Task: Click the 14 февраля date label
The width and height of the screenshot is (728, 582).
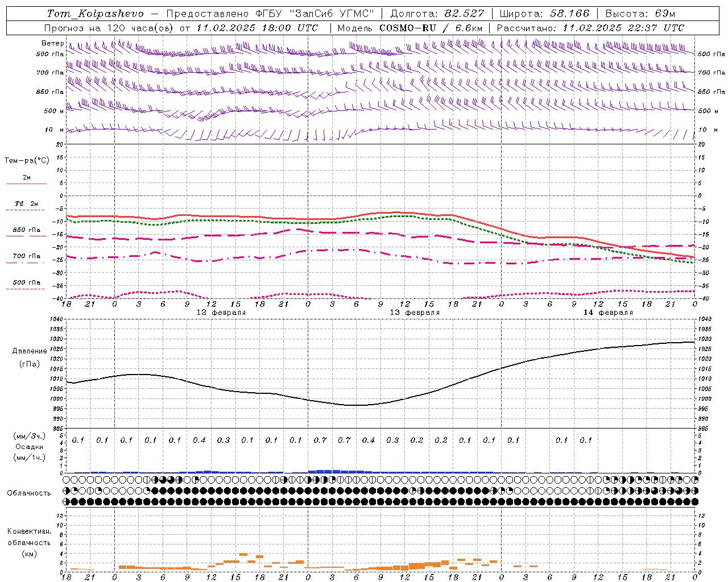Action: coord(608,313)
